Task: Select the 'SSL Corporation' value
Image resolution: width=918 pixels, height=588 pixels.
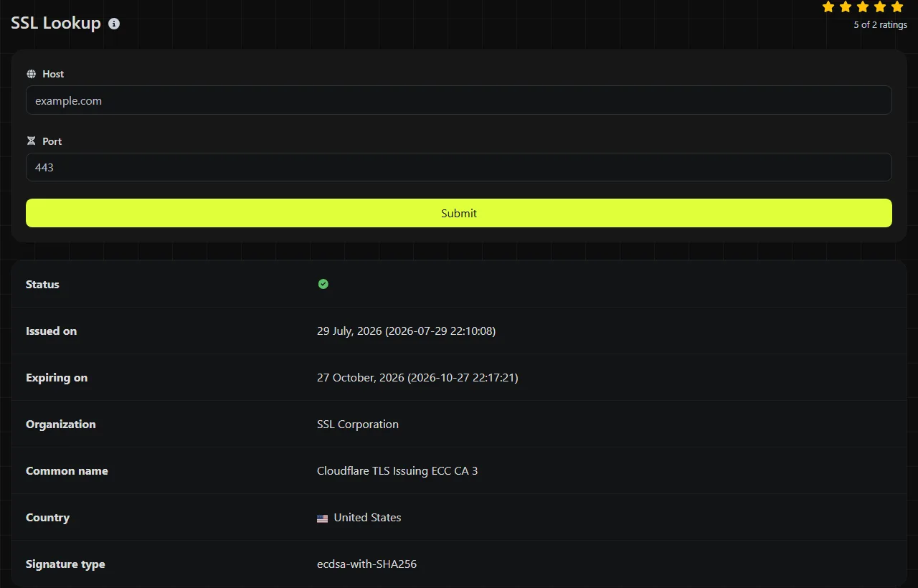Action: point(358,425)
